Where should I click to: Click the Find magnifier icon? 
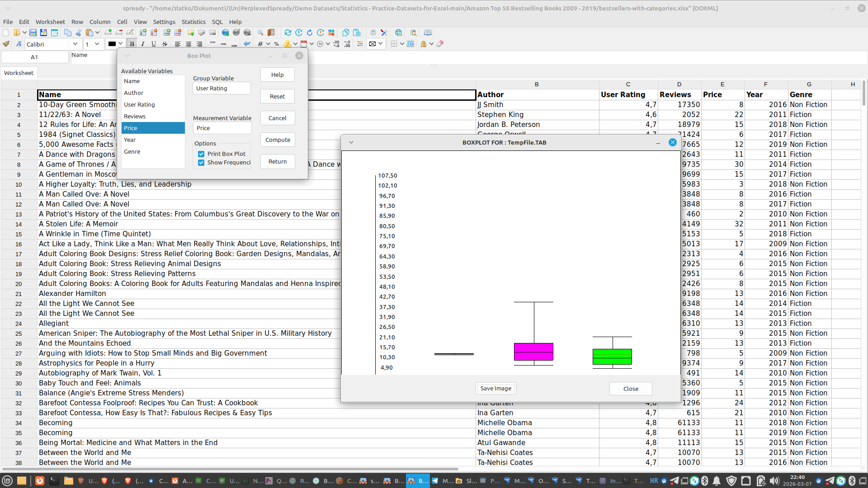click(x=260, y=33)
